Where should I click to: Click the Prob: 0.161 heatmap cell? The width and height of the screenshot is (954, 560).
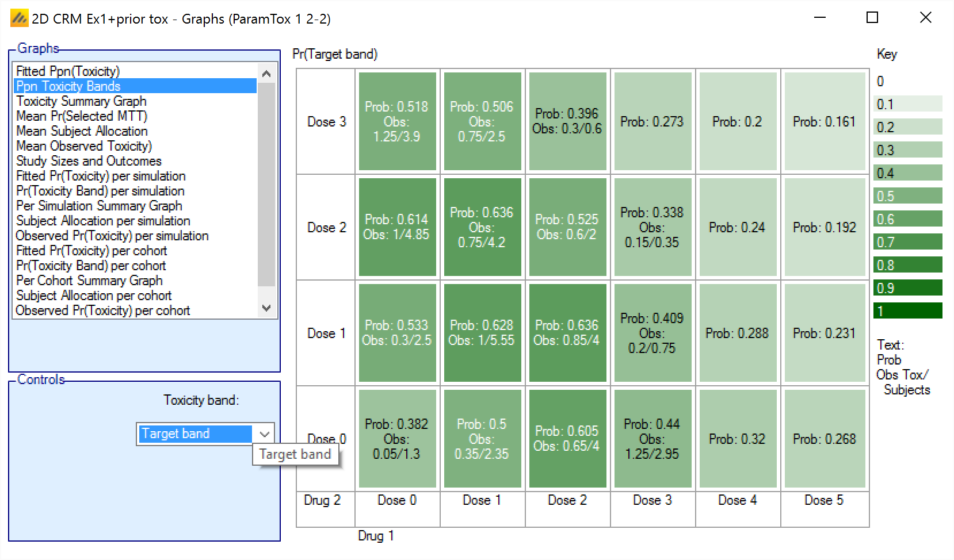coord(824,121)
